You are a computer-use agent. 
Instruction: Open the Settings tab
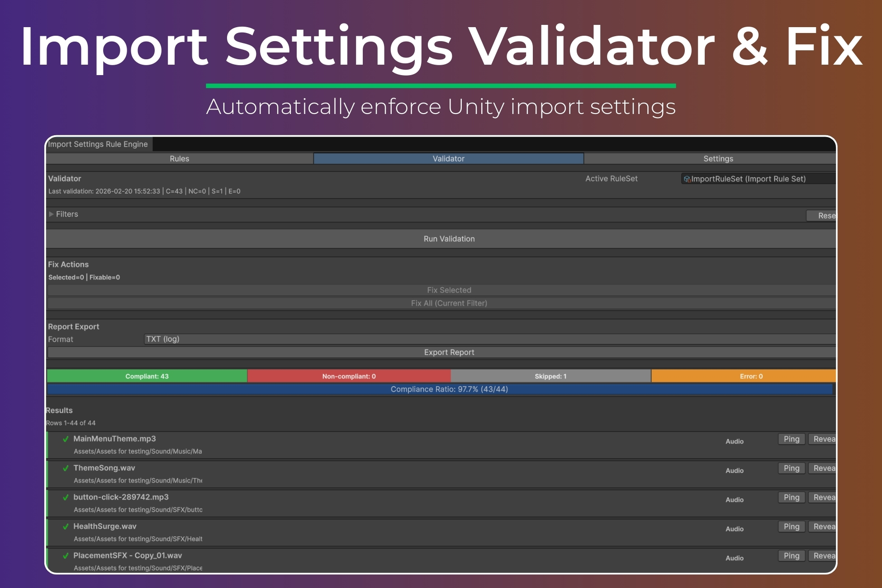click(x=718, y=159)
